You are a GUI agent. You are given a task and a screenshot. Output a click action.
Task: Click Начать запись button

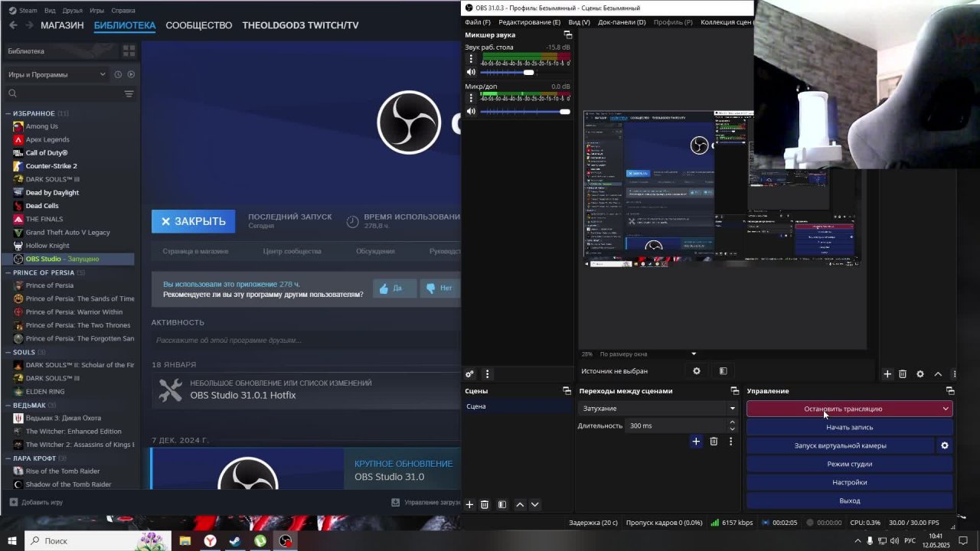point(850,427)
